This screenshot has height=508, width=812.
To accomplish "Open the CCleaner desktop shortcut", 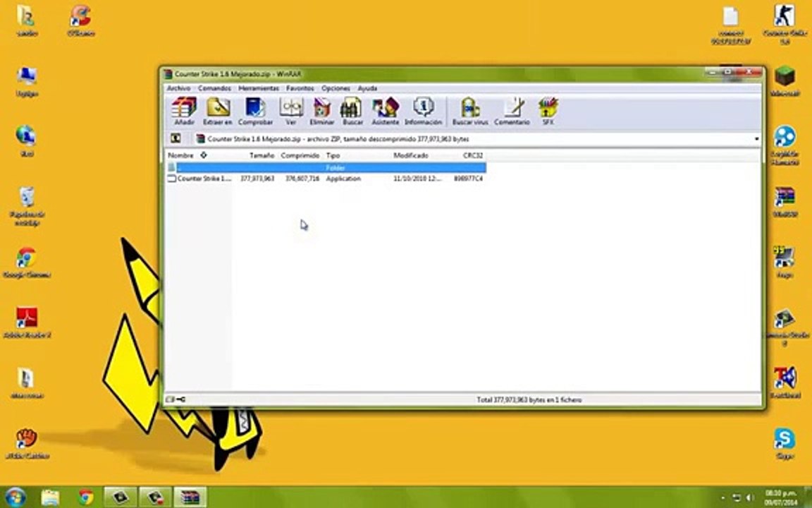I will click(81, 20).
